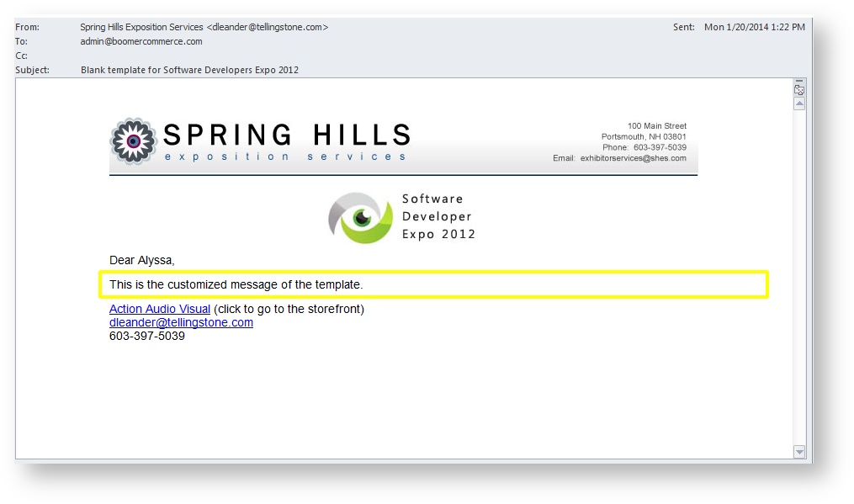Viewport: 854px width, 504px height.
Task: Open the Action Audio Visual storefront link
Action: click(x=159, y=309)
